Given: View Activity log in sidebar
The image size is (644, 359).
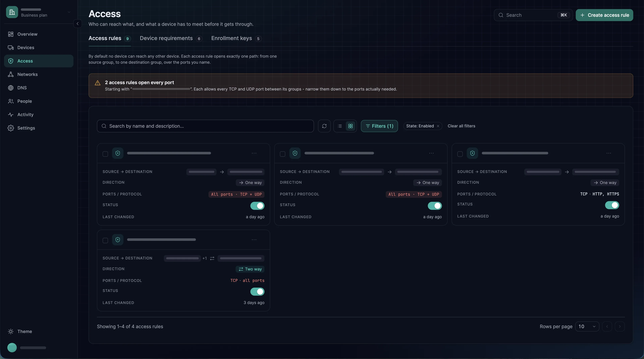Looking at the screenshot, I should [x=39, y=114].
